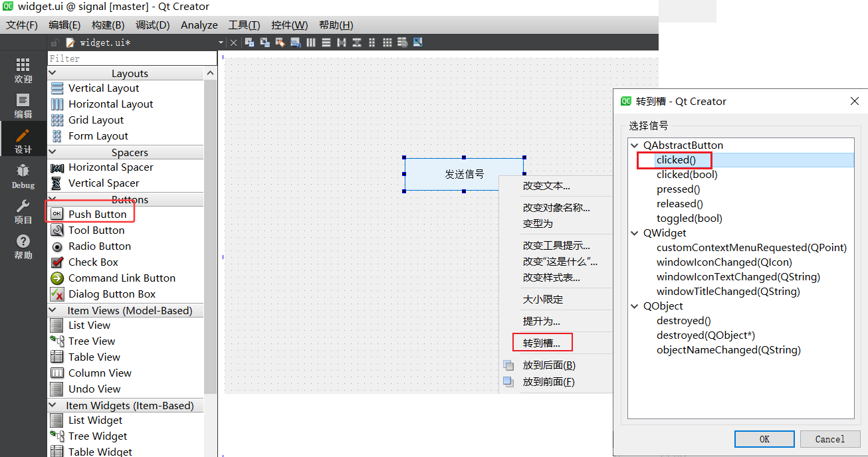Open 帮助 (Help) mode in the sidebar
This screenshot has width=868, height=457.
23,246
